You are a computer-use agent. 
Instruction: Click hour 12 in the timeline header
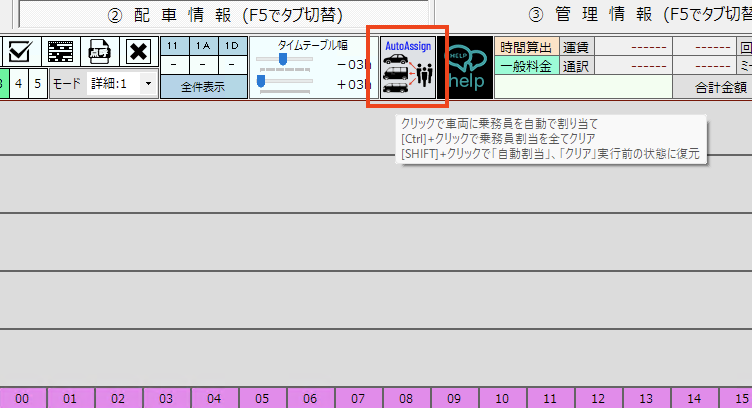[598, 398]
